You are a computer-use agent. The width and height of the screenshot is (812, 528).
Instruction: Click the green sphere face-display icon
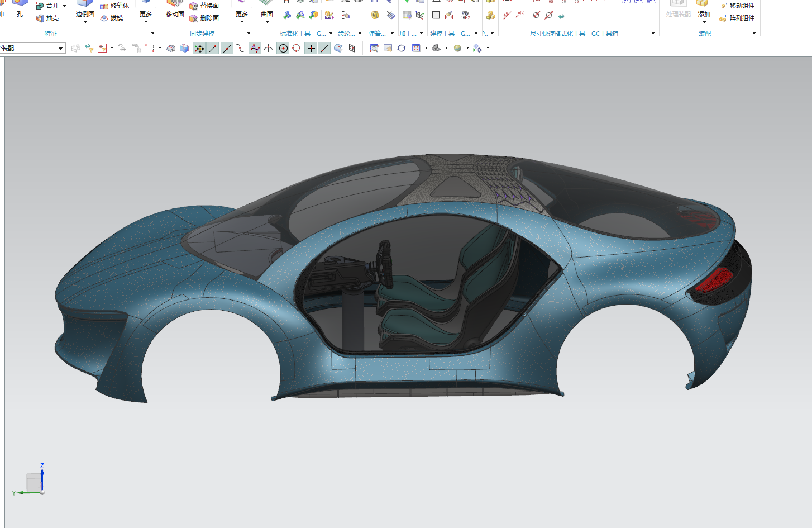click(458, 48)
